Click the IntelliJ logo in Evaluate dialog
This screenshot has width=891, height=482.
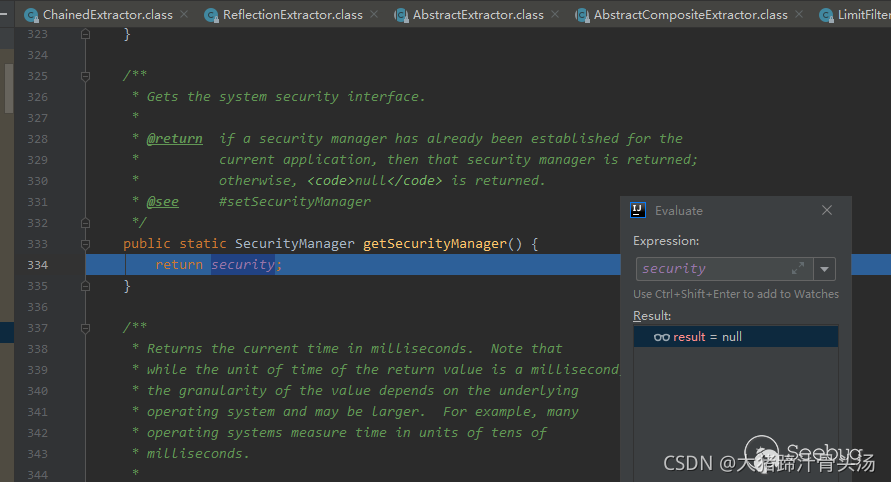pyautogui.click(x=638, y=210)
